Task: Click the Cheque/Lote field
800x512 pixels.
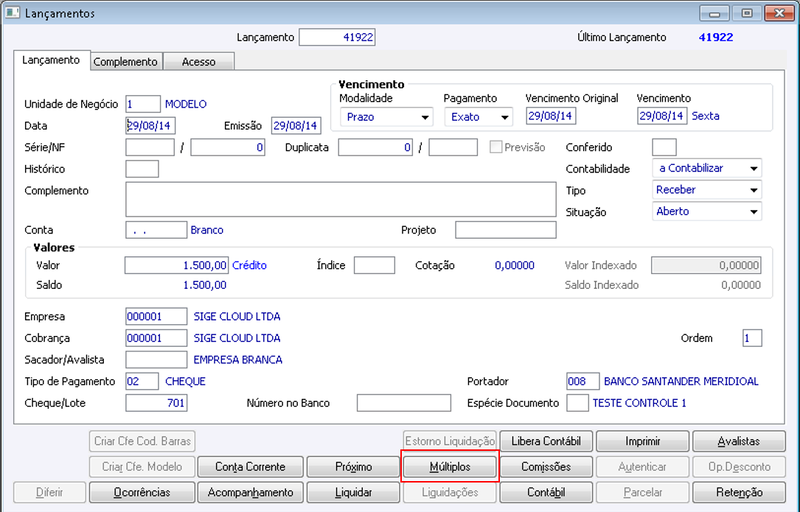Action: (x=156, y=403)
